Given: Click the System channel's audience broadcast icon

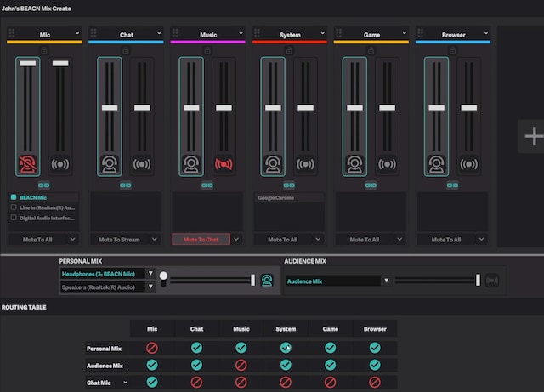Looking at the screenshot, I should click(x=306, y=164).
